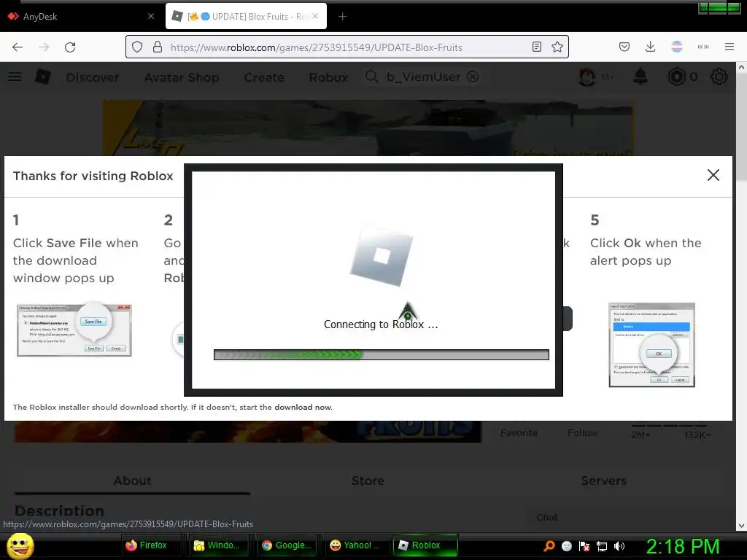Click the Roblox search input field
This screenshot has width=747, height=560.
[x=423, y=77]
